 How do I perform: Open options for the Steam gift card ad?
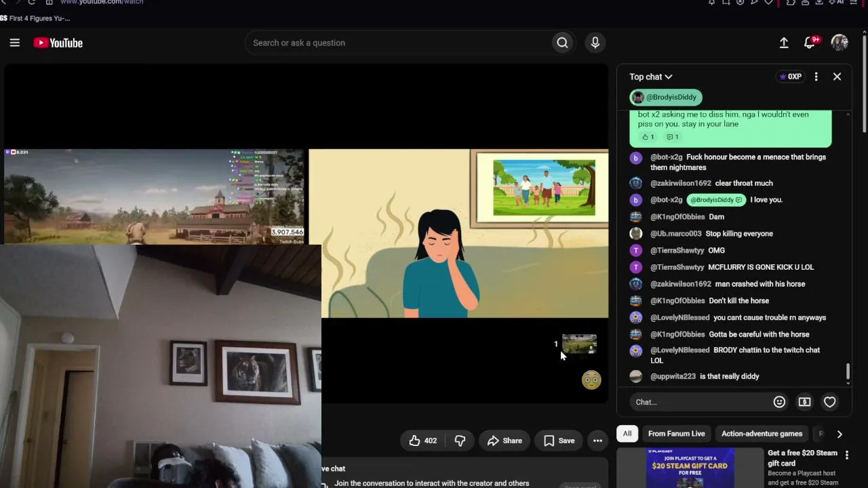click(x=846, y=455)
